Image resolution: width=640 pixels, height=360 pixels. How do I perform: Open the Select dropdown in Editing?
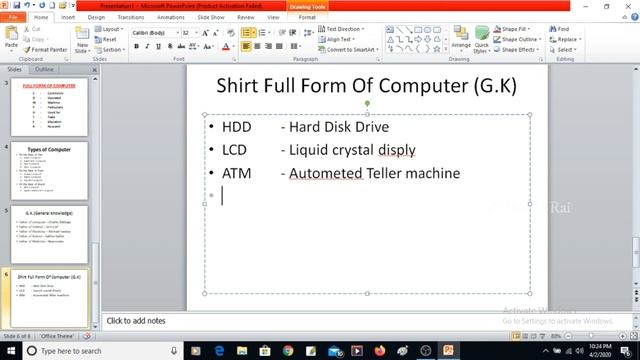pyautogui.click(x=563, y=49)
